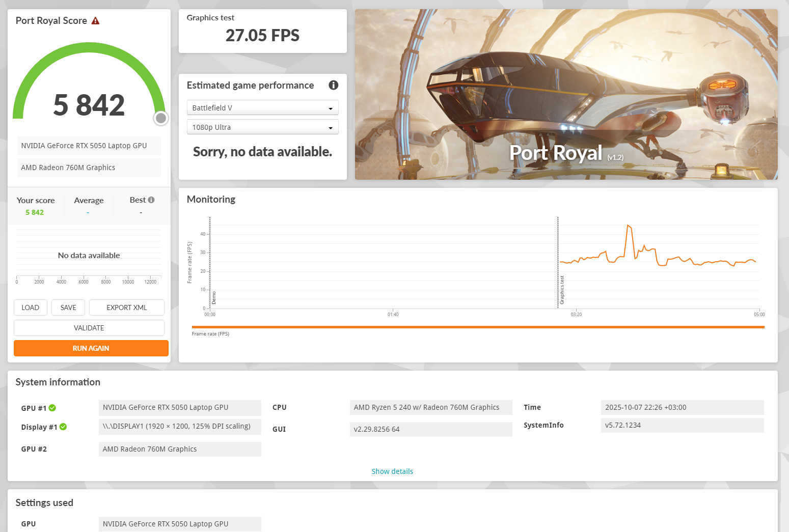This screenshot has width=789, height=532.
Task: Open the 1080p Ultra preset dropdown
Action: (x=262, y=127)
